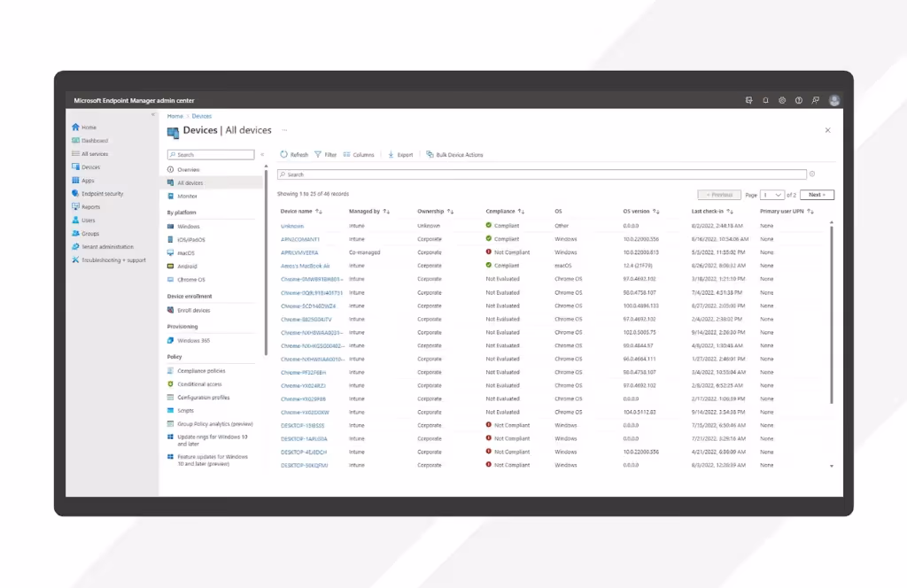Open Reports in the left navigation
The height and width of the screenshot is (588, 907).
pyautogui.click(x=86, y=207)
